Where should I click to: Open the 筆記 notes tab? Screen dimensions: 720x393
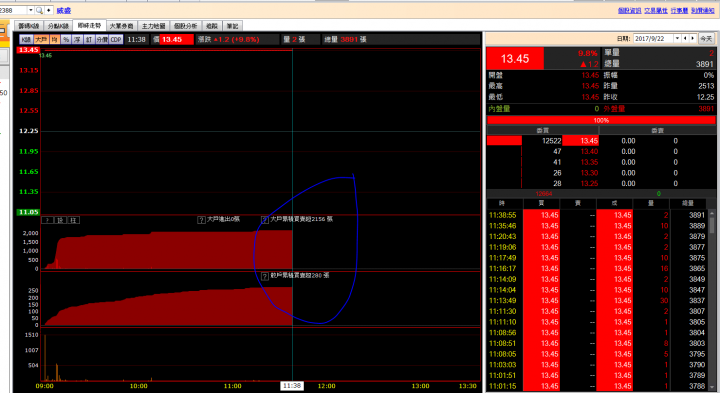232,26
